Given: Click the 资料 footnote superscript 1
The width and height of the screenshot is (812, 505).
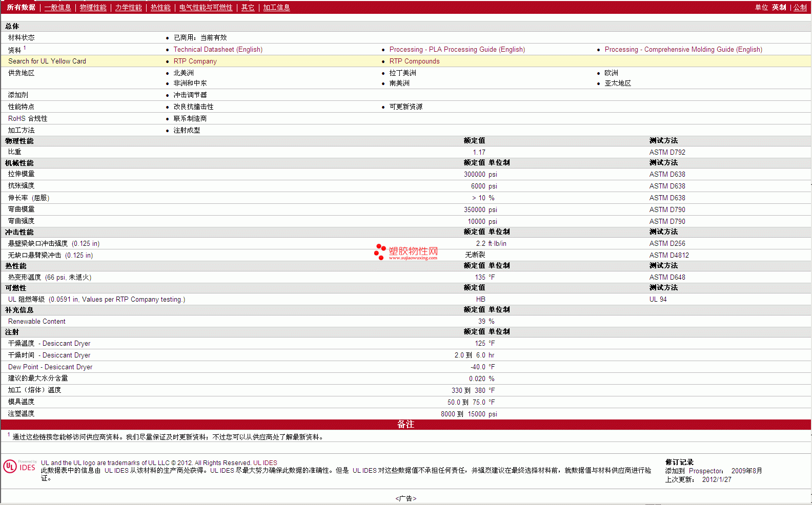Looking at the screenshot, I should pos(25,48).
